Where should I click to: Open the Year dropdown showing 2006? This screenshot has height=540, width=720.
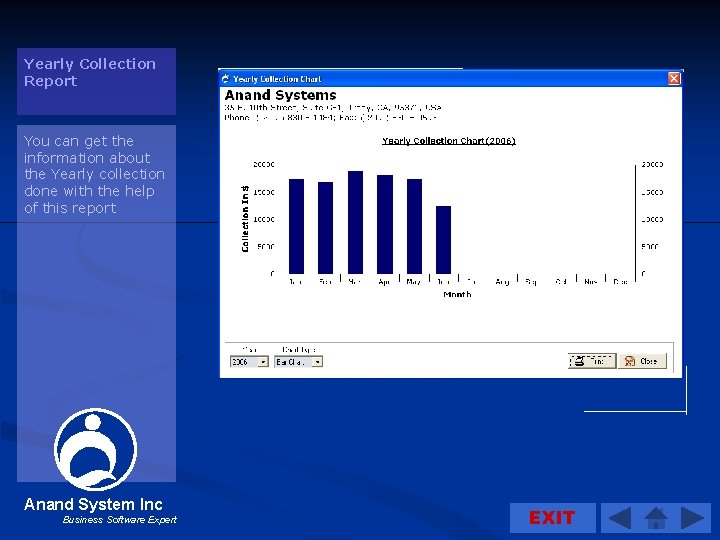coord(249,362)
